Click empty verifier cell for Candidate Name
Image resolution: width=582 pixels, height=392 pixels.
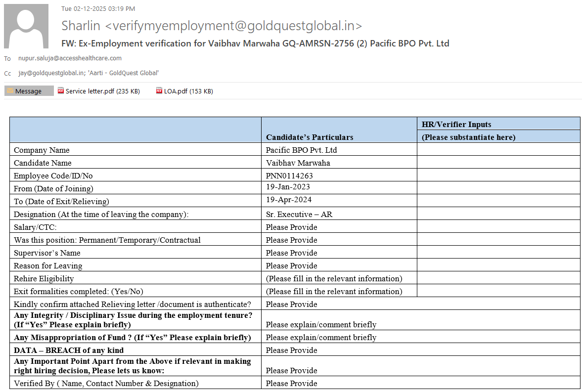click(x=498, y=163)
